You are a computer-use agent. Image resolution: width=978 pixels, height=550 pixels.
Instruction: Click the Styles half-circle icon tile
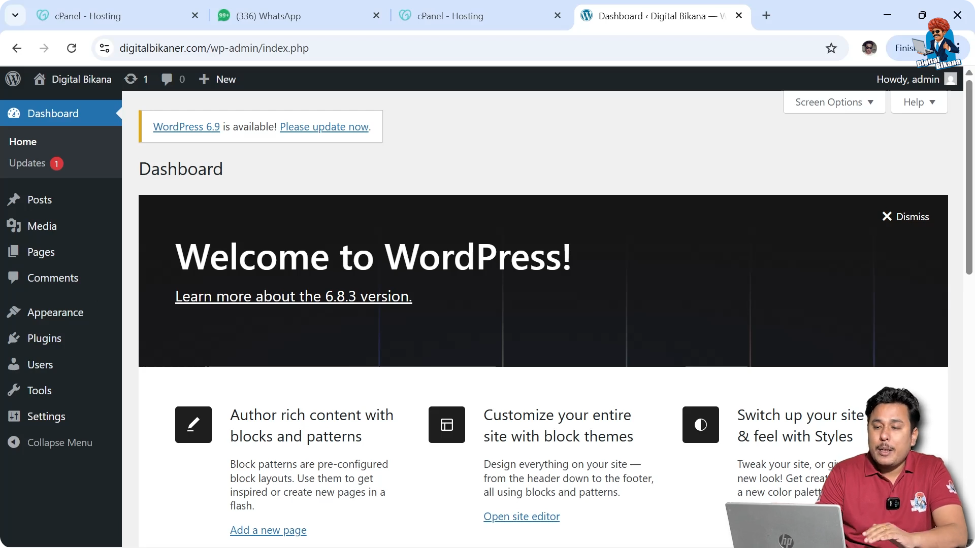[700, 425]
